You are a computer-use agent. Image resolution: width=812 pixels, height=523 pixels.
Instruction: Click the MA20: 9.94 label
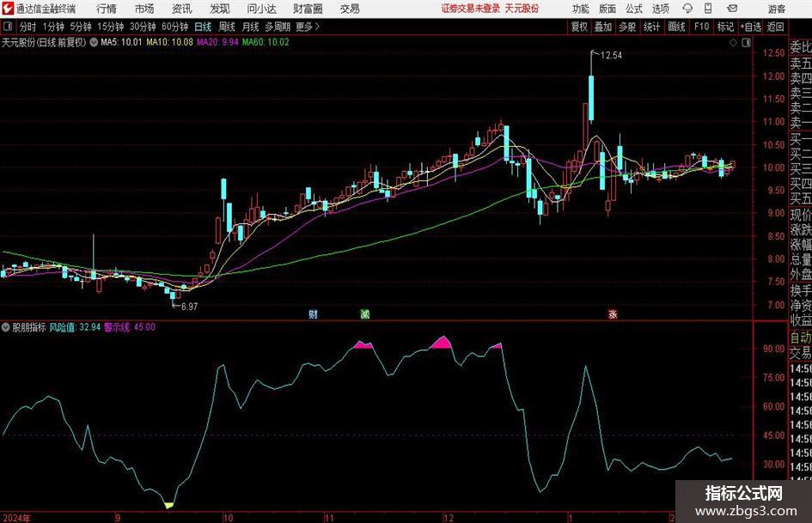point(217,42)
